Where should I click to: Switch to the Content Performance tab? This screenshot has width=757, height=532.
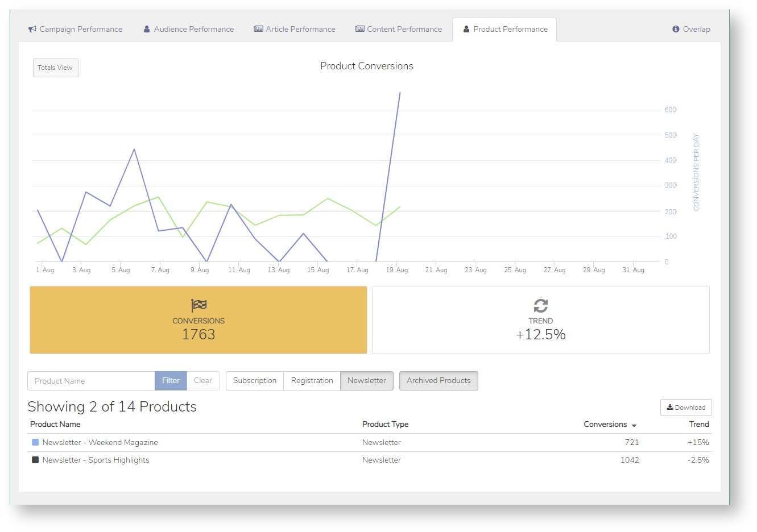coord(398,29)
